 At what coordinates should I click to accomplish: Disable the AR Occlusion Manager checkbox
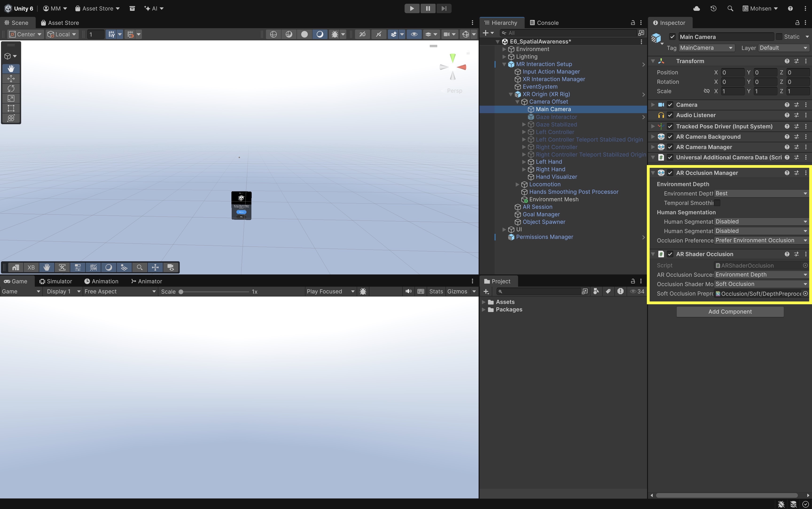point(670,173)
